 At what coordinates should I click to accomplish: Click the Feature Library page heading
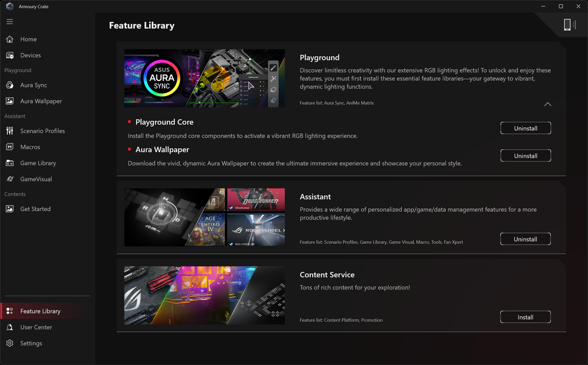(142, 26)
